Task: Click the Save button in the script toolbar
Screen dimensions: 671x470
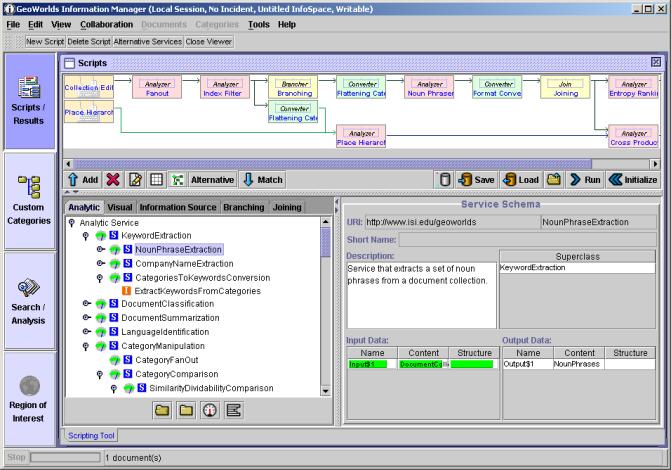Action: 477,180
